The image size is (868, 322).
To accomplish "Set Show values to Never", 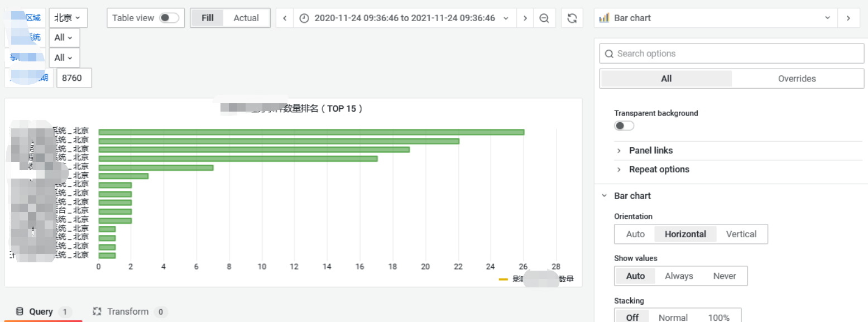I will pos(724,276).
